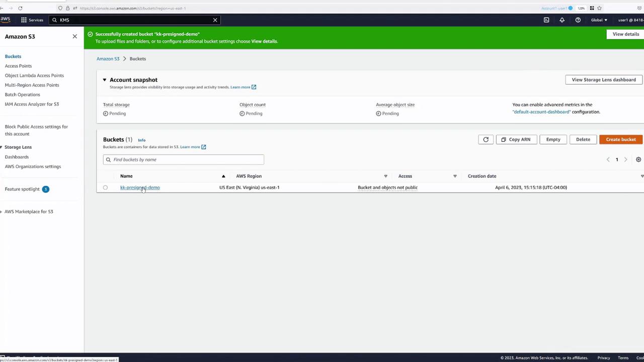Open the Storage Lens Learn more link
Viewport: 644px width, 362px height.
[243, 87]
